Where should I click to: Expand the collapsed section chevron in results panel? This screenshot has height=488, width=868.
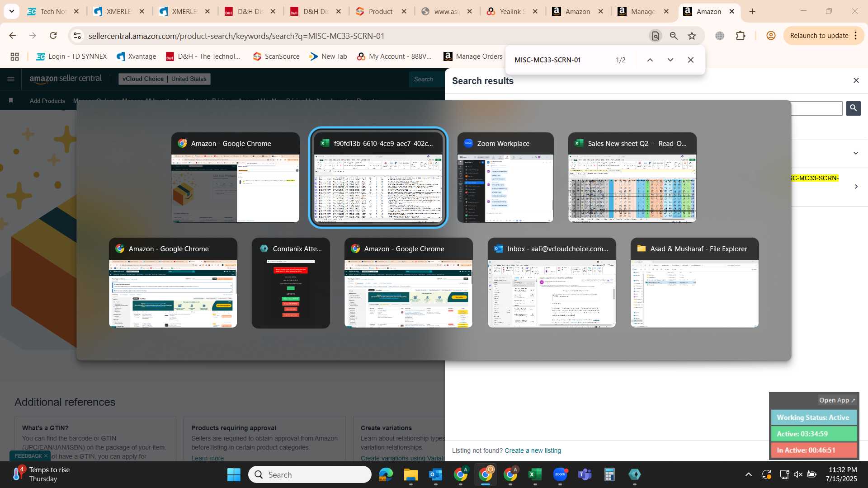coord(856,153)
